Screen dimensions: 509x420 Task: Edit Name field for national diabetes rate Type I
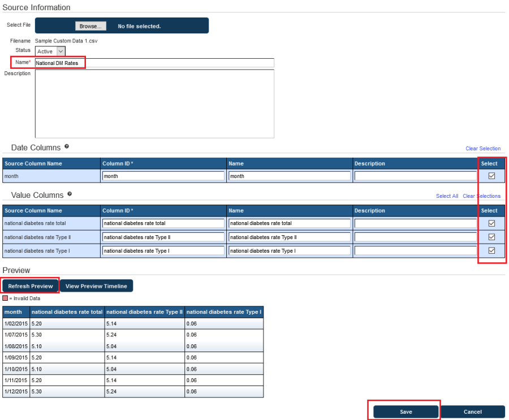coord(290,251)
